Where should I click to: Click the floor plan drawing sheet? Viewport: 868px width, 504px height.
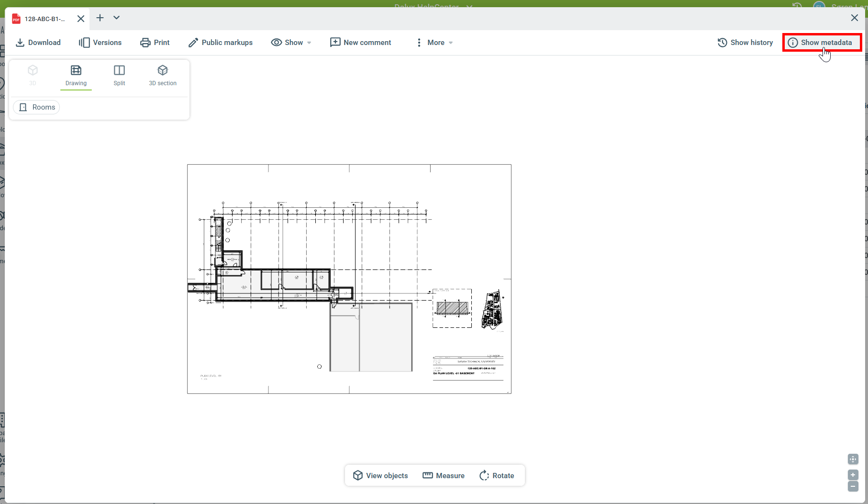(349, 279)
